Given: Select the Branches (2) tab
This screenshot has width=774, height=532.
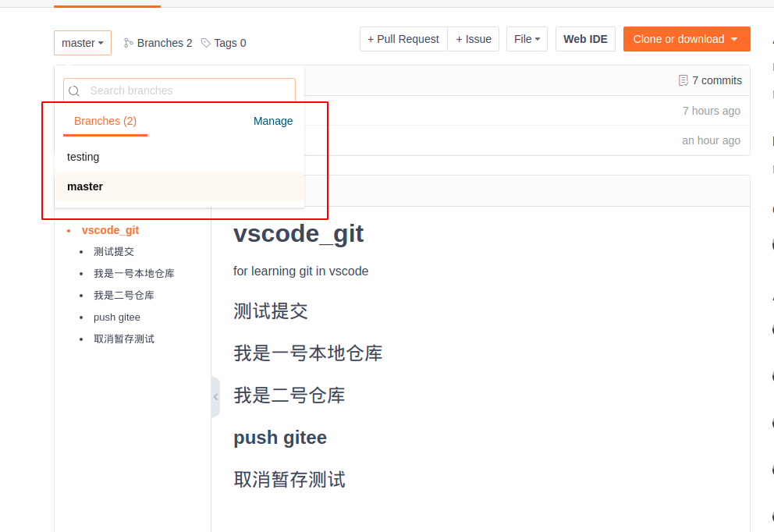Looking at the screenshot, I should (x=105, y=121).
